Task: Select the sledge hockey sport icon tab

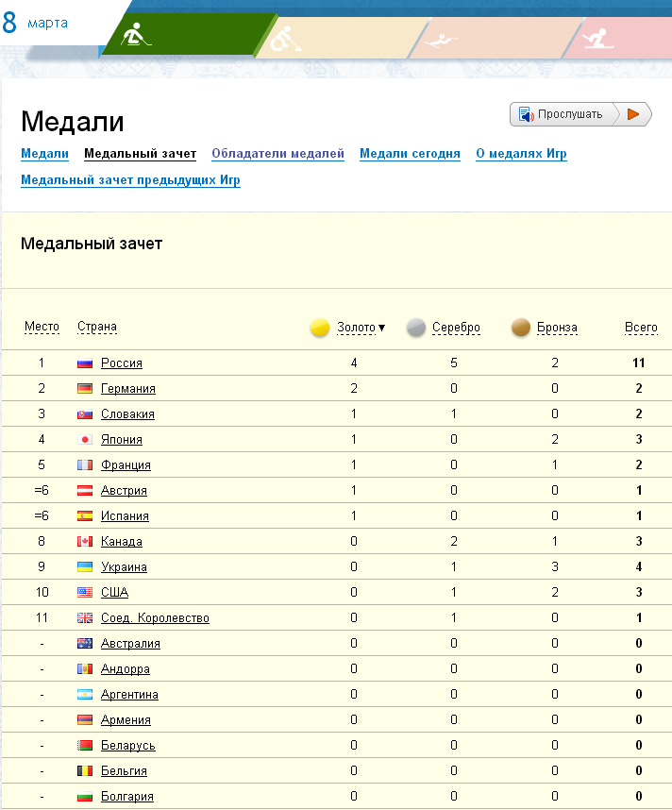Action: 139,38
